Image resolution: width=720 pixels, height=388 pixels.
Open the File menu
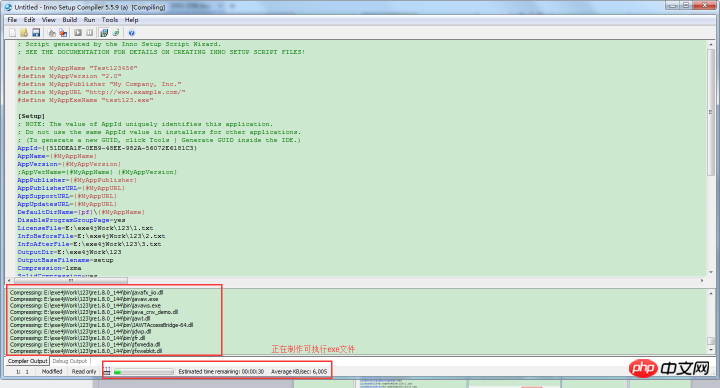[x=12, y=20]
